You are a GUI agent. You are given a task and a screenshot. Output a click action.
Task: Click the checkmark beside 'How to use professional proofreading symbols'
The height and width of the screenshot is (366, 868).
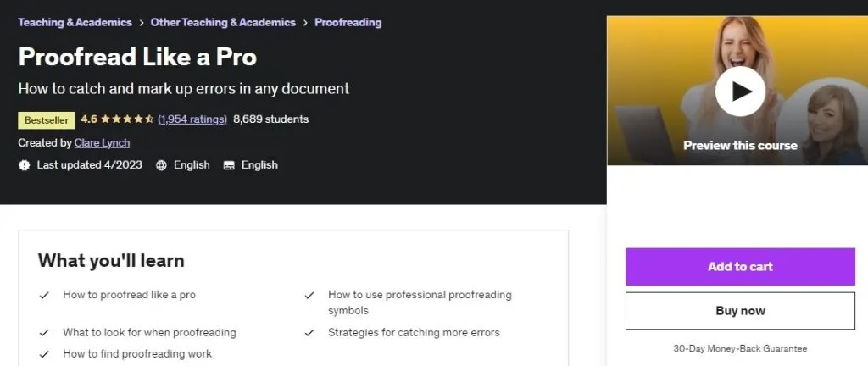coord(309,295)
